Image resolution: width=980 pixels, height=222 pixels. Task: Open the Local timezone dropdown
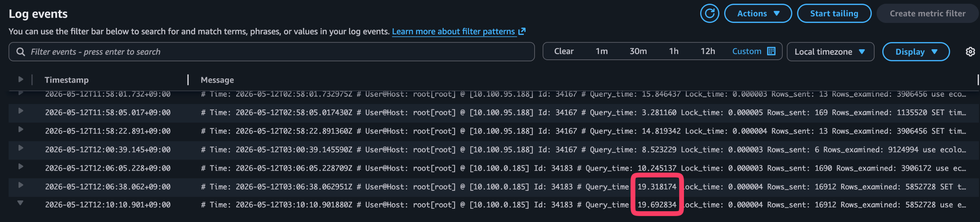pyautogui.click(x=830, y=52)
